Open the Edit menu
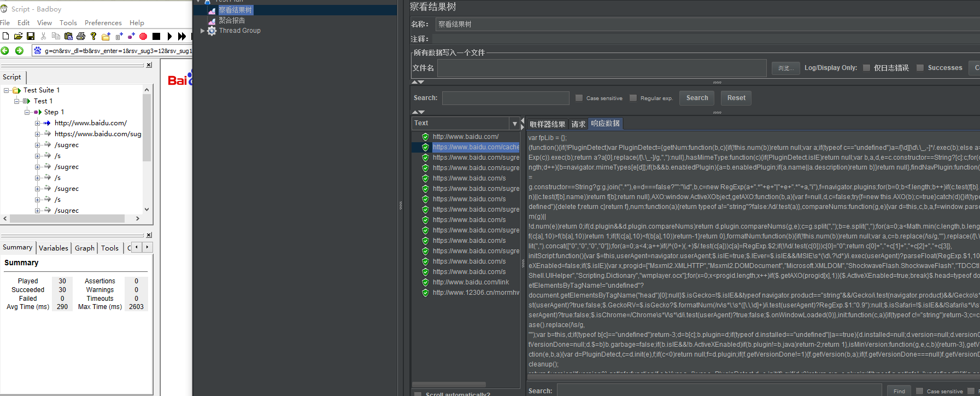980x396 pixels. pos(24,22)
